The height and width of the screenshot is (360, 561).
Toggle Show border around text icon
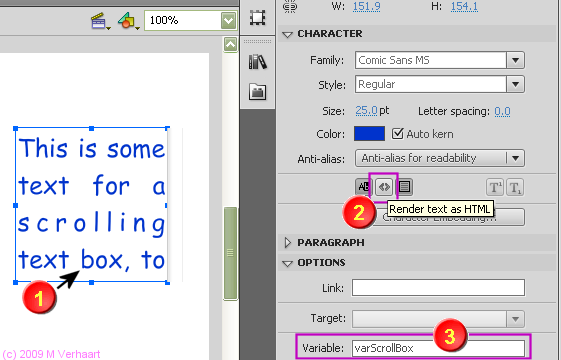tap(405, 186)
